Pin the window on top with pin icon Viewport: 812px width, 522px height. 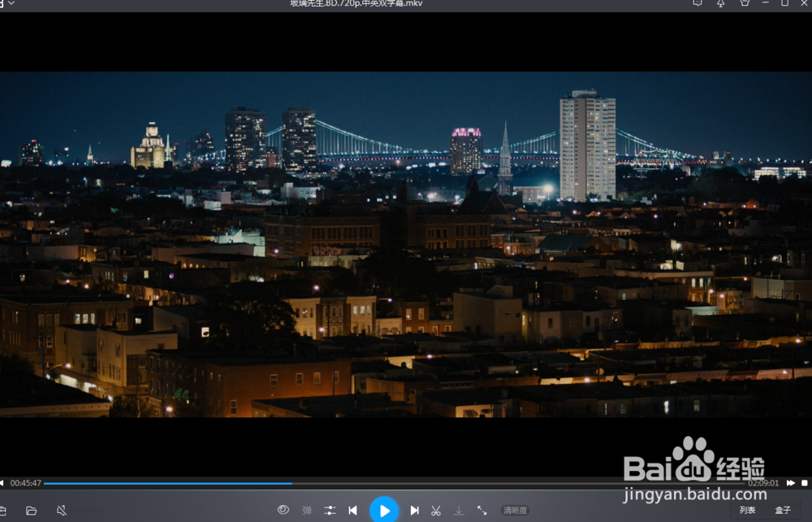(720, 3)
